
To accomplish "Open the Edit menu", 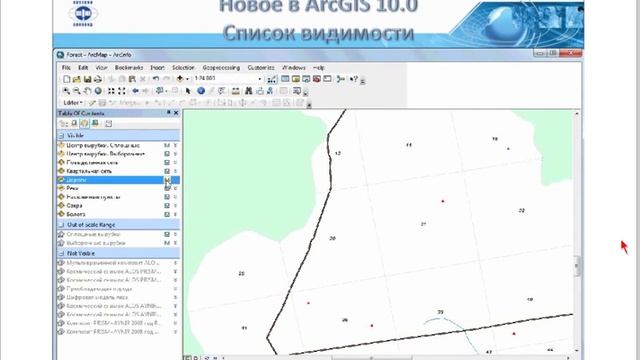I will tap(83, 67).
